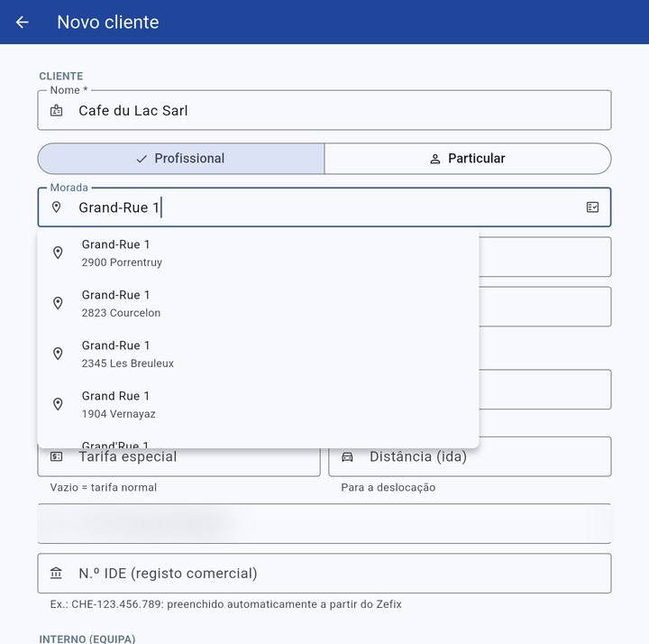Screen dimensions: 649x644
Task: Click the Zefix example hint text
Action: point(226,604)
